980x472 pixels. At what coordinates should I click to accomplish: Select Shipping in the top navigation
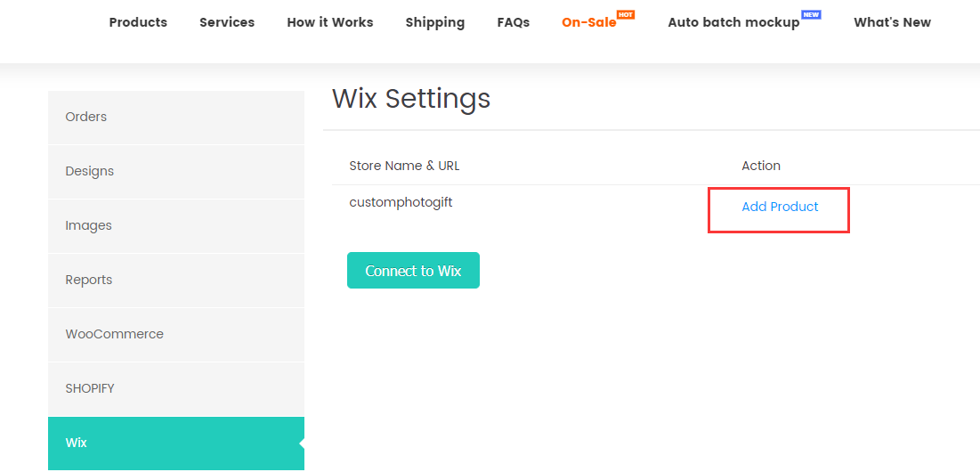[x=434, y=22]
